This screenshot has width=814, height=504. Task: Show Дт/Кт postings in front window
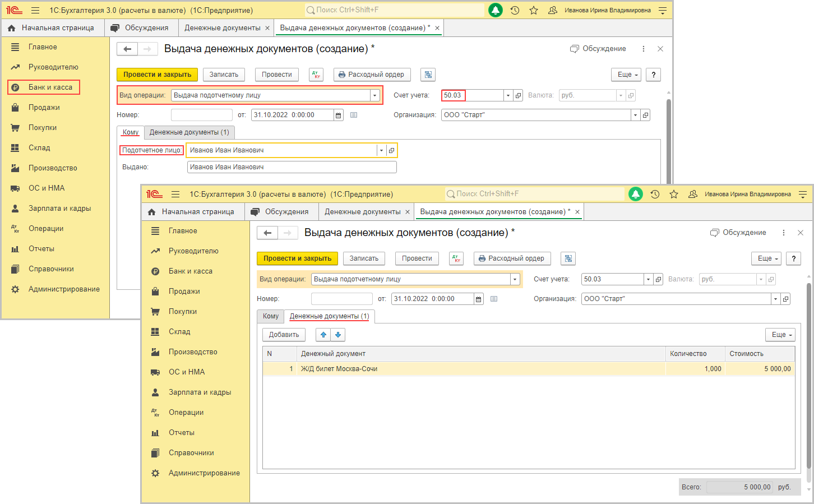click(456, 258)
